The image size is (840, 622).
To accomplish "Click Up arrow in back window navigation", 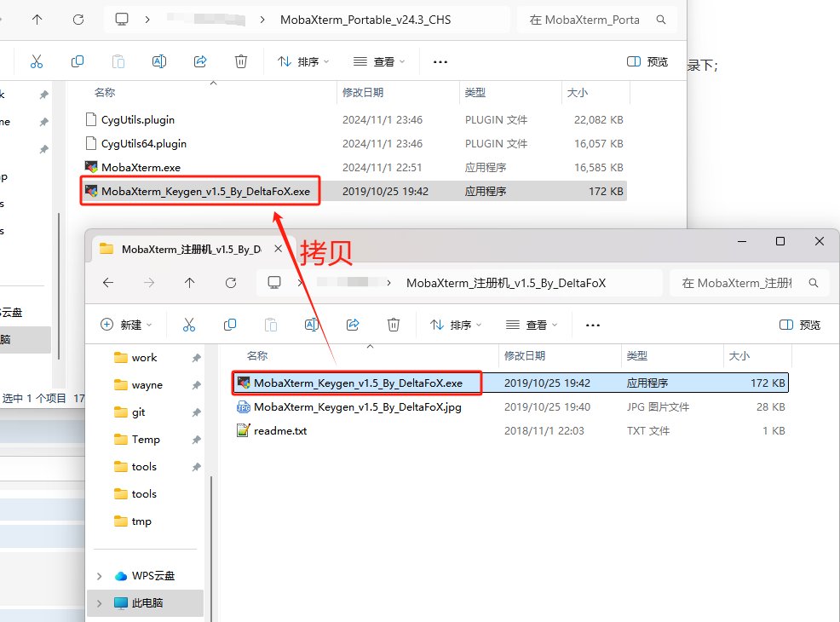I will point(37,20).
